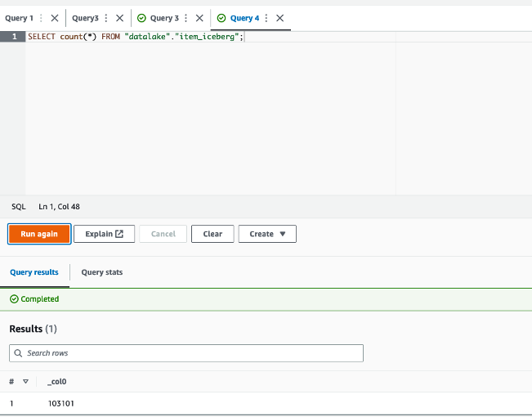Click the Ln 1, Col 48 indicator

coord(59,207)
